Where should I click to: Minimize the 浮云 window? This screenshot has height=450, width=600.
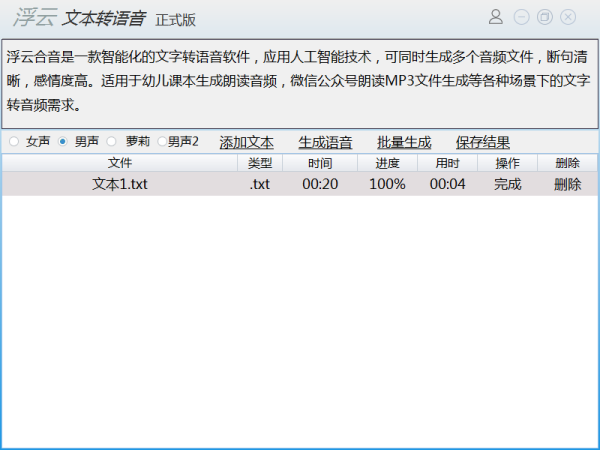point(521,17)
